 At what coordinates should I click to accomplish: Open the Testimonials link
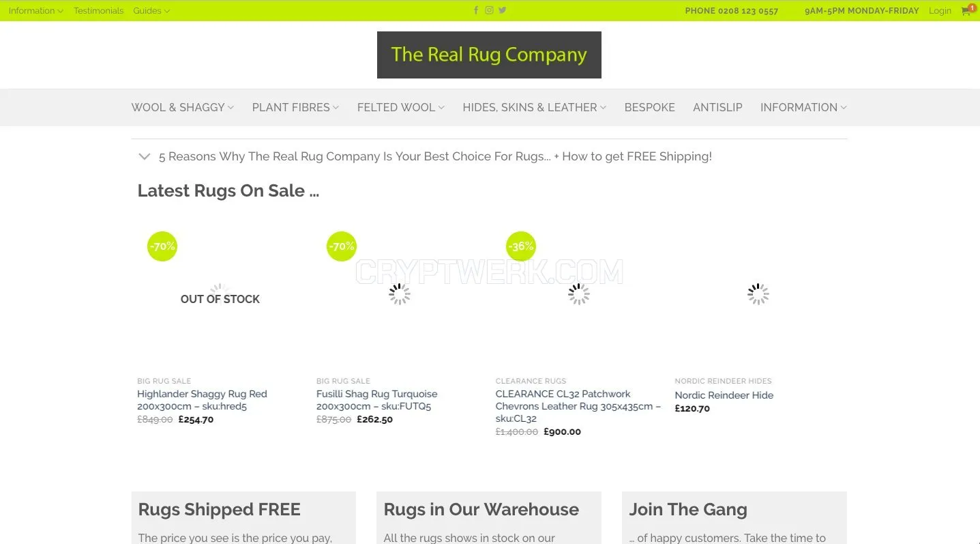click(x=99, y=11)
